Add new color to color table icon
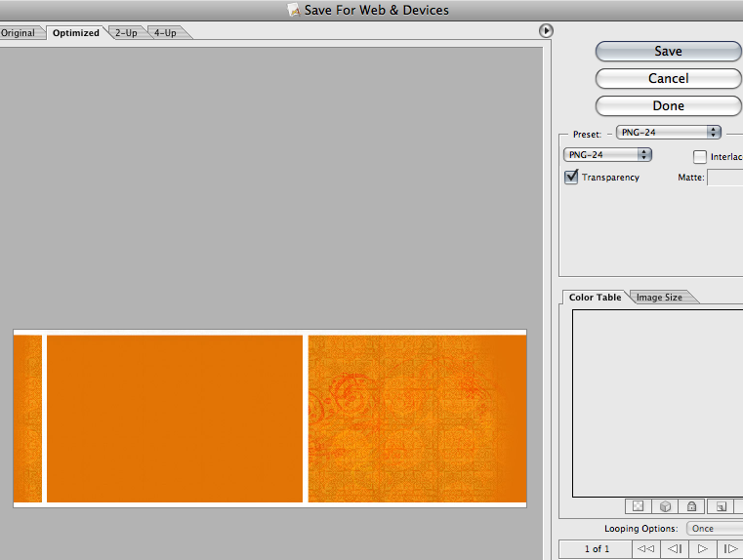 [x=721, y=506]
